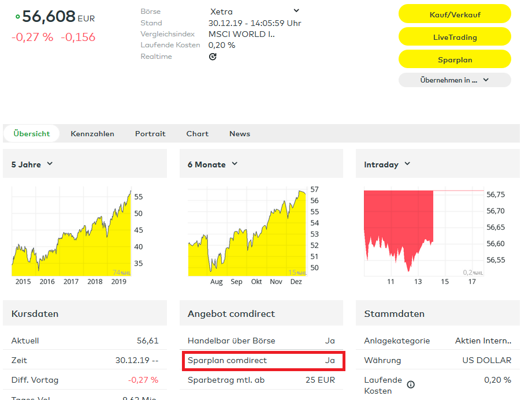Select the Chart tab
This screenshot has height=400, width=532.
[x=197, y=133]
